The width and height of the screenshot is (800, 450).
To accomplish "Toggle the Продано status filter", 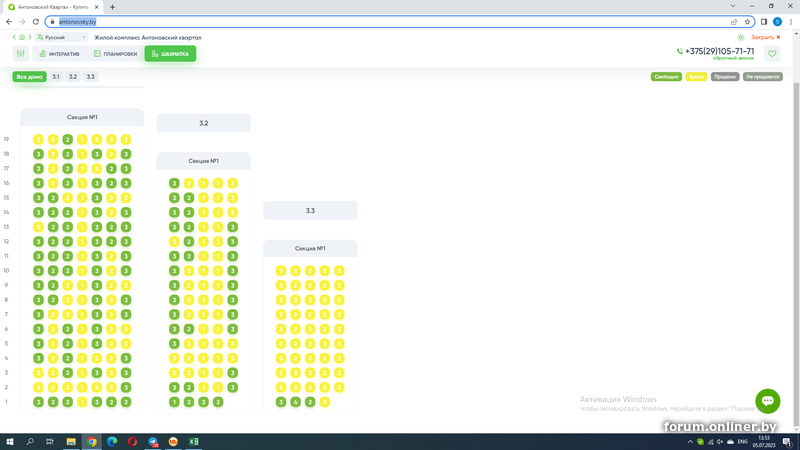I will pyautogui.click(x=724, y=76).
